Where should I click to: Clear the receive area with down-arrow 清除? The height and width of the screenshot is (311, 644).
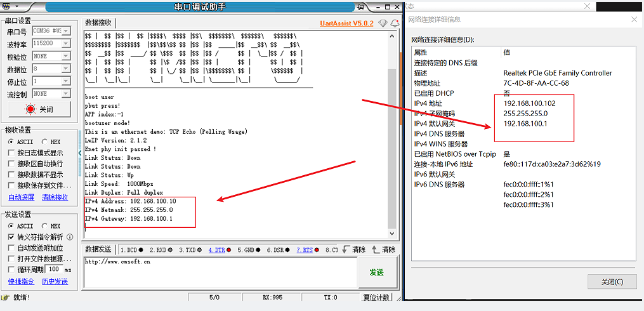pyautogui.click(x=353, y=249)
